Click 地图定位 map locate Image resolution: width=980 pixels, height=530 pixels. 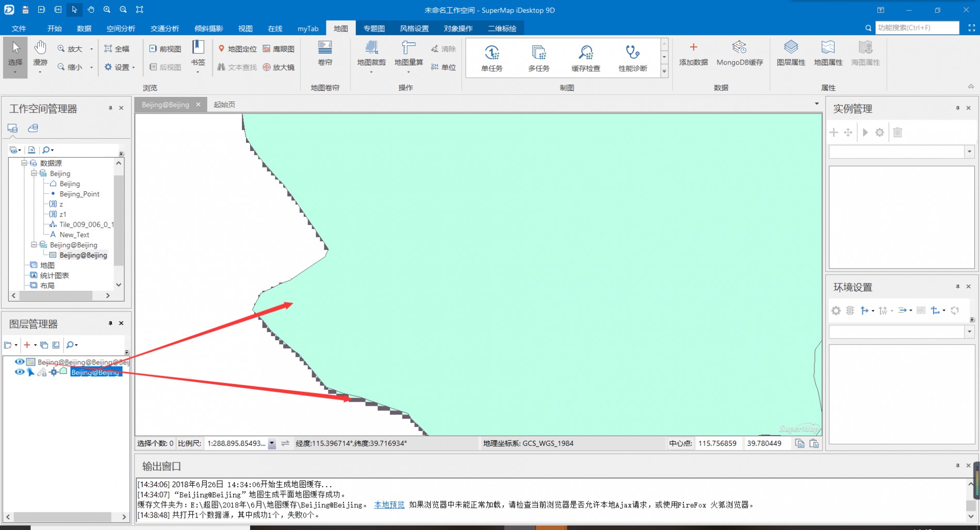[237, 49]
